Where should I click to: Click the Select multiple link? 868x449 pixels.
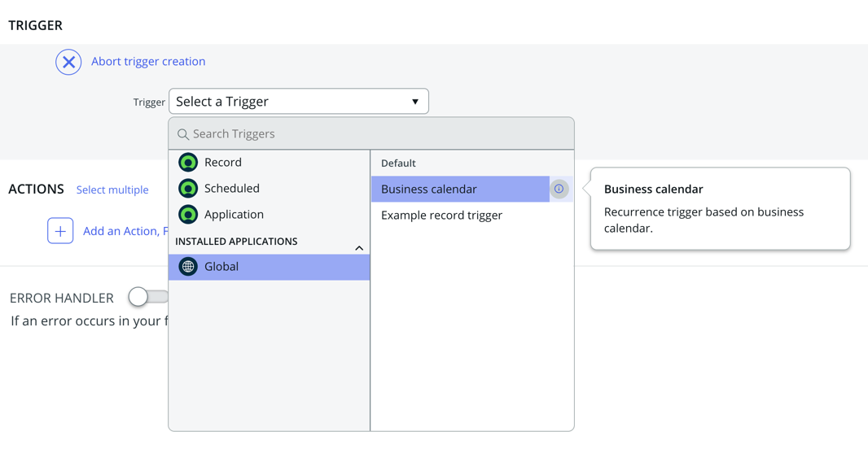point(112,190)
